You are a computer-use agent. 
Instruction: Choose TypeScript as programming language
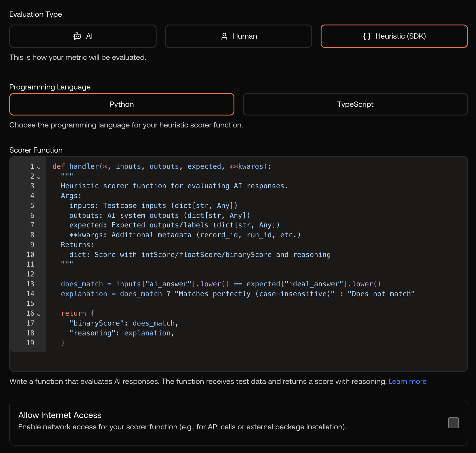pos(355,104)
